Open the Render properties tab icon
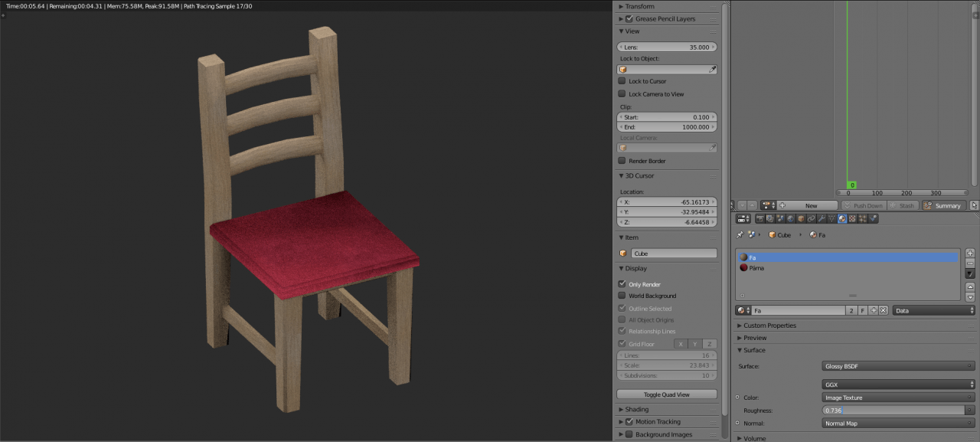The width and height of the screenshot is (980, 442). (760, 219)
